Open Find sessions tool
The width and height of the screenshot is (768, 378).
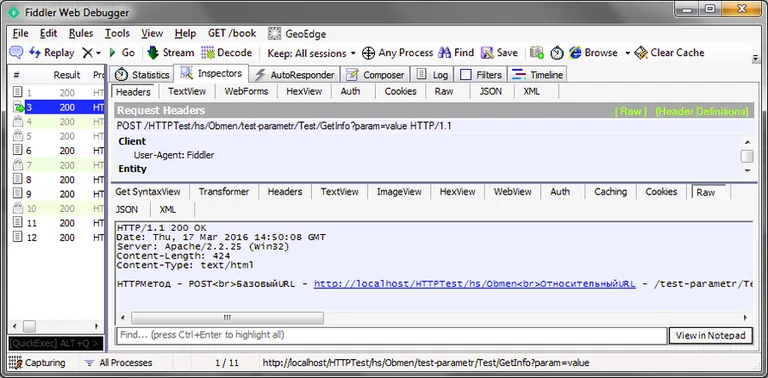point(456,53)
